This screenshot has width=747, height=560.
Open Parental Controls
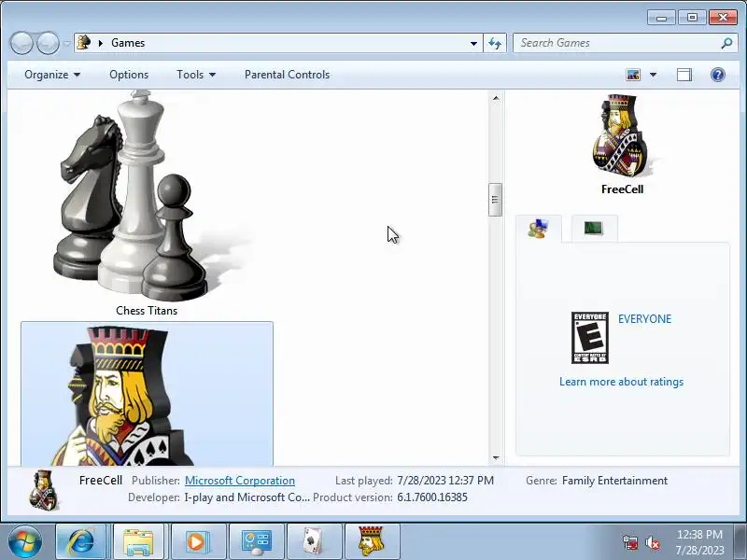[287, 75]
